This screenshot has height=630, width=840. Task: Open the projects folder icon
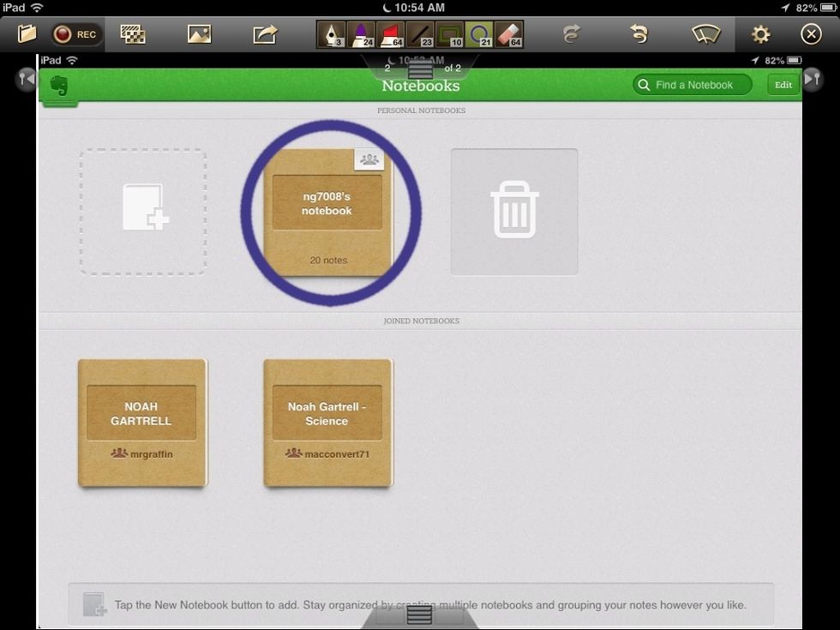tap(26, 33)
